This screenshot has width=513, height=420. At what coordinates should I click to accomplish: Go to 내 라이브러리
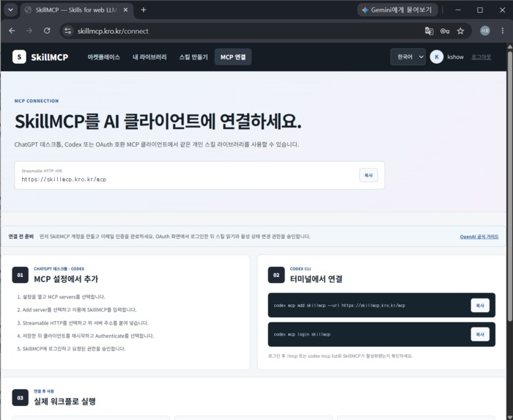coord(150,57)
